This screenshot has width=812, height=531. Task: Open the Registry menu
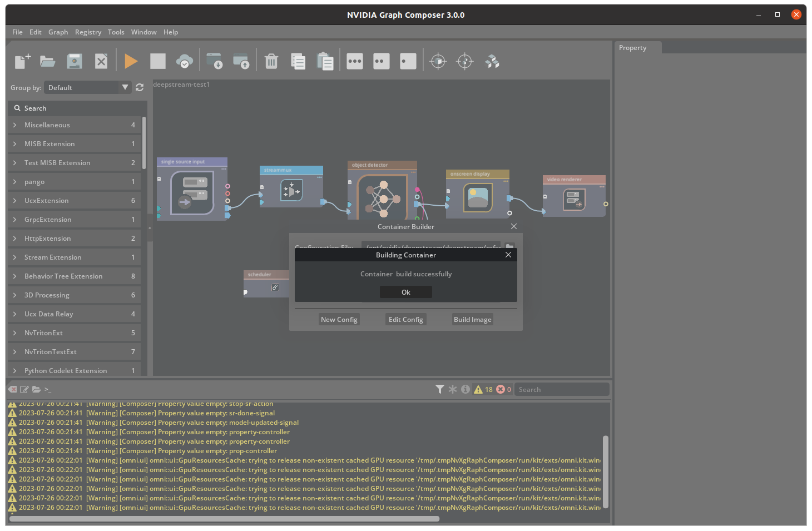pos(88,32)
